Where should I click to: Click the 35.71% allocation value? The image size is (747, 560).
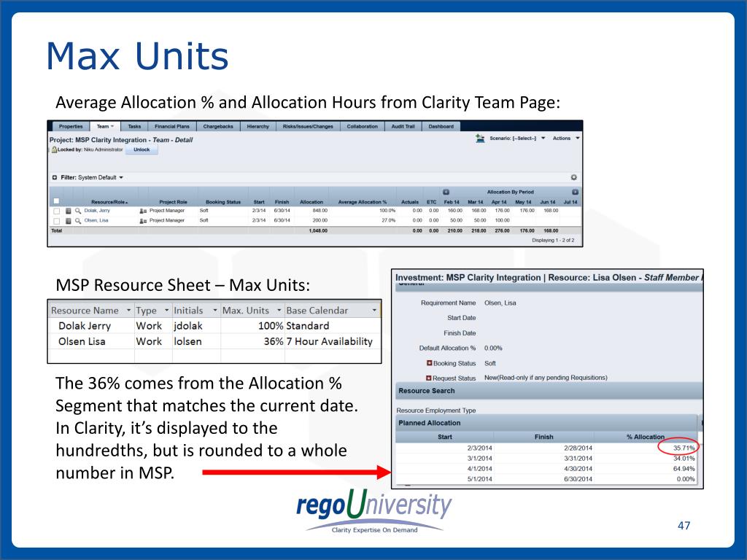(684, 448)
